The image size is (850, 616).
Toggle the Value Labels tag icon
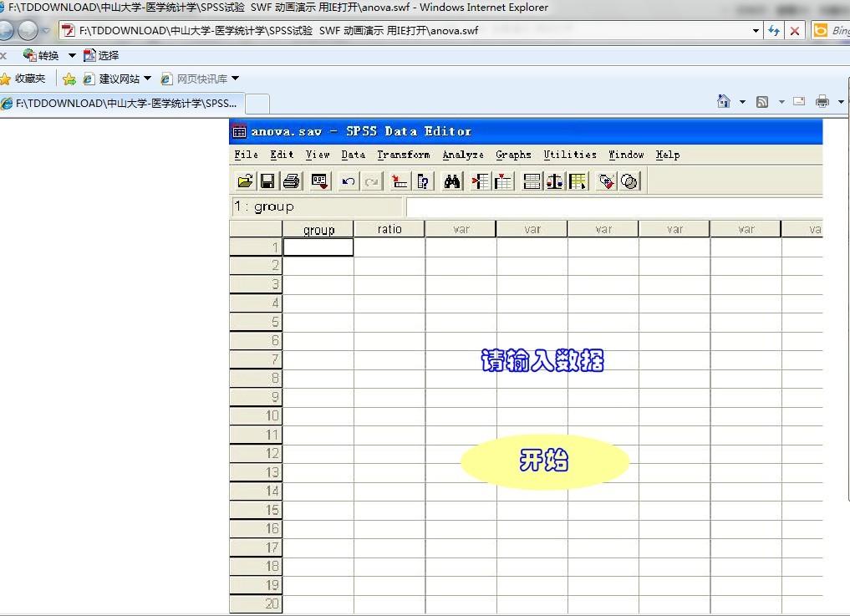click(x=607, y=181)
